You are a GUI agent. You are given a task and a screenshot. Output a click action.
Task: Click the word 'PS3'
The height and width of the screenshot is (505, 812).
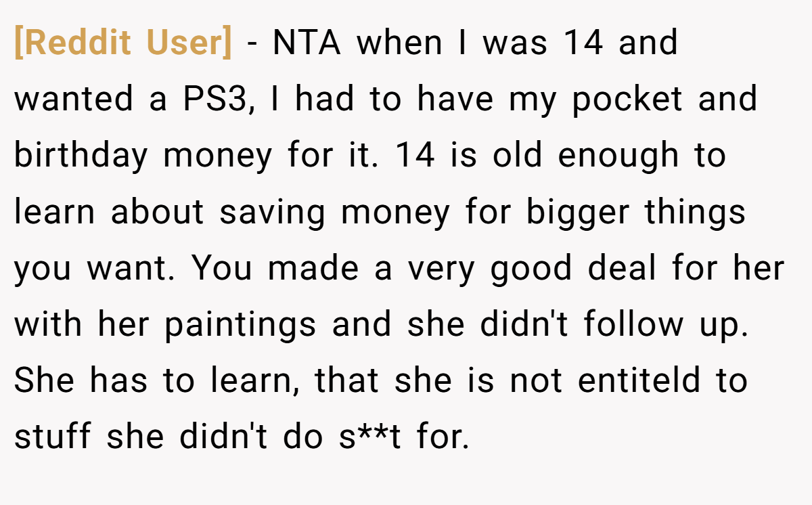pos(218,100)
